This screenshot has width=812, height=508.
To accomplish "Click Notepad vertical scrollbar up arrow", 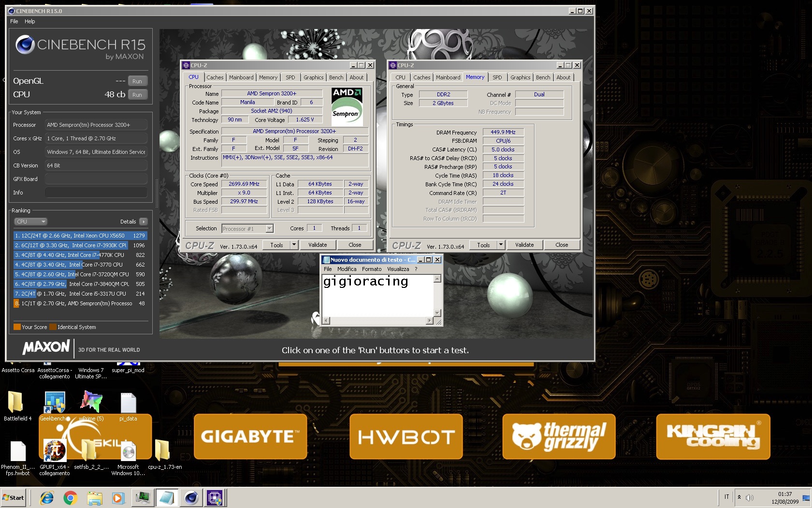I will pyautogui.click(x=437, y=279).
